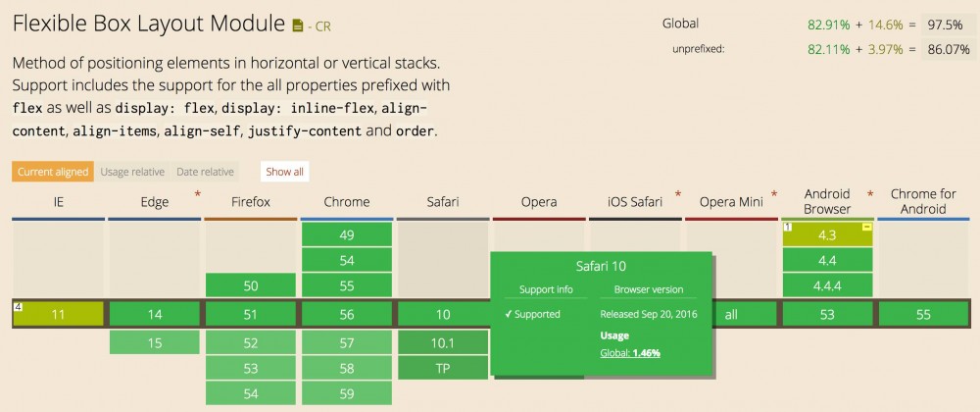The height and width of the screenshot is (412, 980).
Task: Click the note marker 4 on IE 11
Action: coord(18,306)
